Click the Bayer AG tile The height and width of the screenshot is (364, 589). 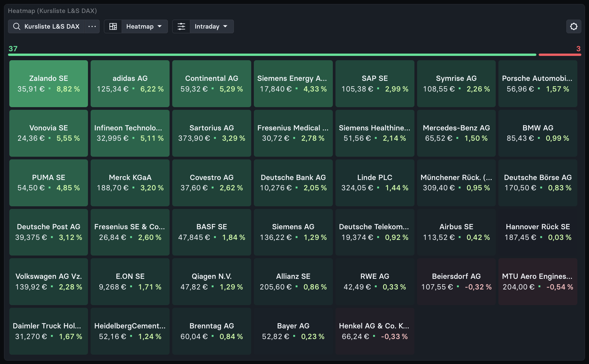pos(293,331)
